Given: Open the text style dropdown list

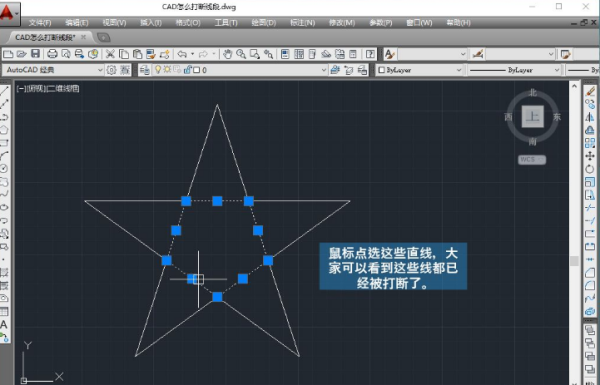Looking at the screenshot, I should pos(463,54).
